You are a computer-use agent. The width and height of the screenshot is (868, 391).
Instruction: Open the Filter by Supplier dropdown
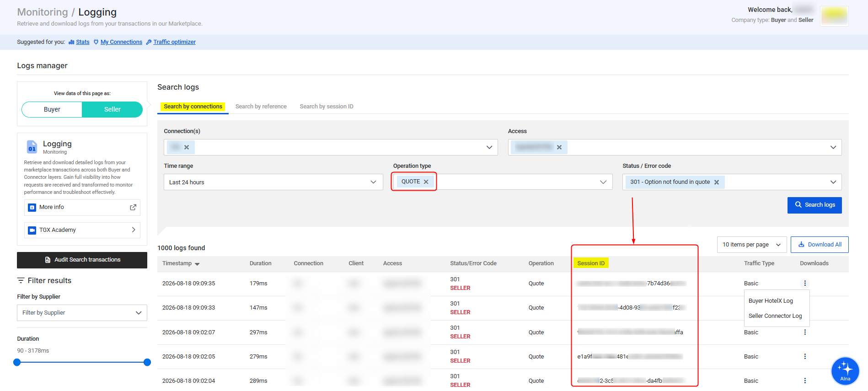82,313
